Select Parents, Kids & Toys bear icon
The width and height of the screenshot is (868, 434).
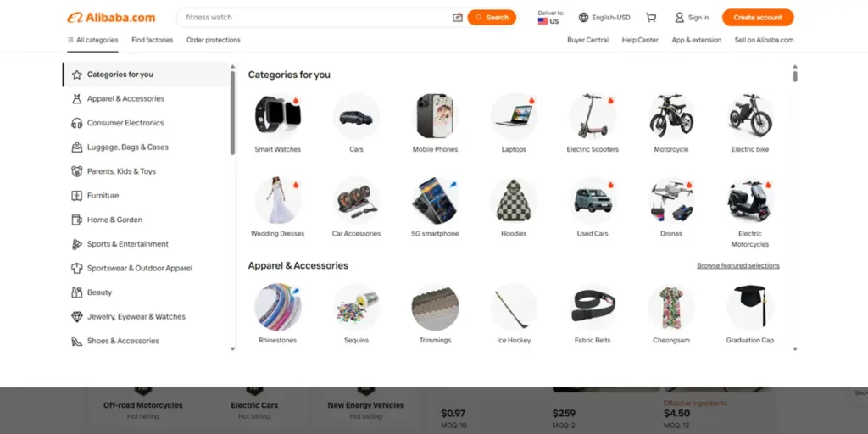77,171
